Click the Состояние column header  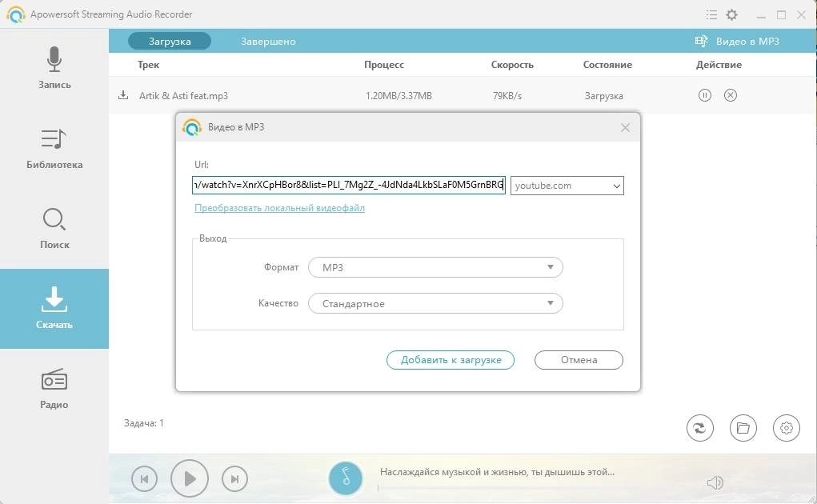tap(607, 65)
